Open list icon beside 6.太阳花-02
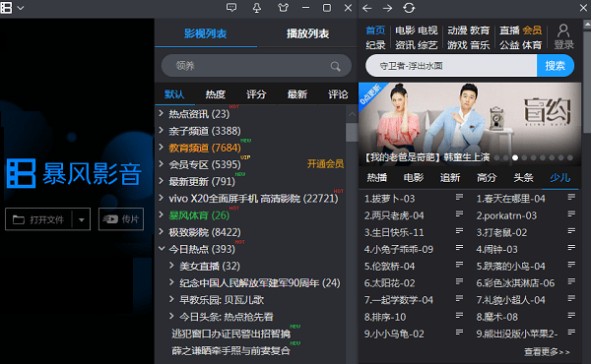 point(459,281)
